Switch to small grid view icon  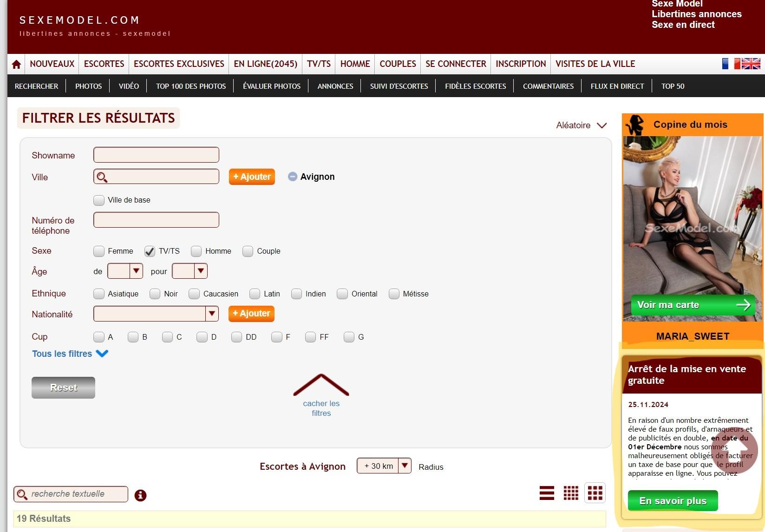coord(571,493)
